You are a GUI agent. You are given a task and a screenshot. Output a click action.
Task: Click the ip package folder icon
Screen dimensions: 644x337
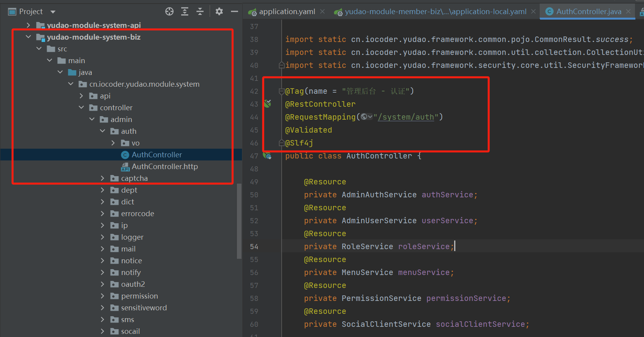pyautogui.click(x=115, y=225)
